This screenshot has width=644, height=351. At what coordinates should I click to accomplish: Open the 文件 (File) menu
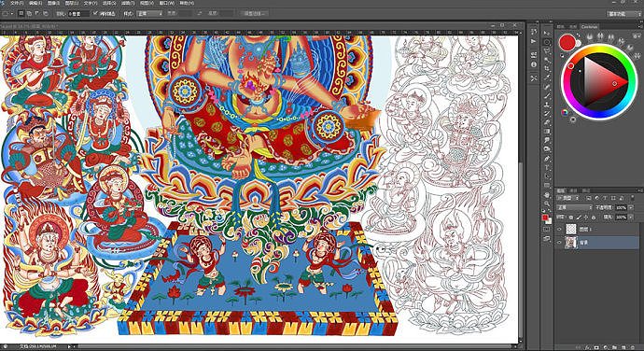[17, 3]
